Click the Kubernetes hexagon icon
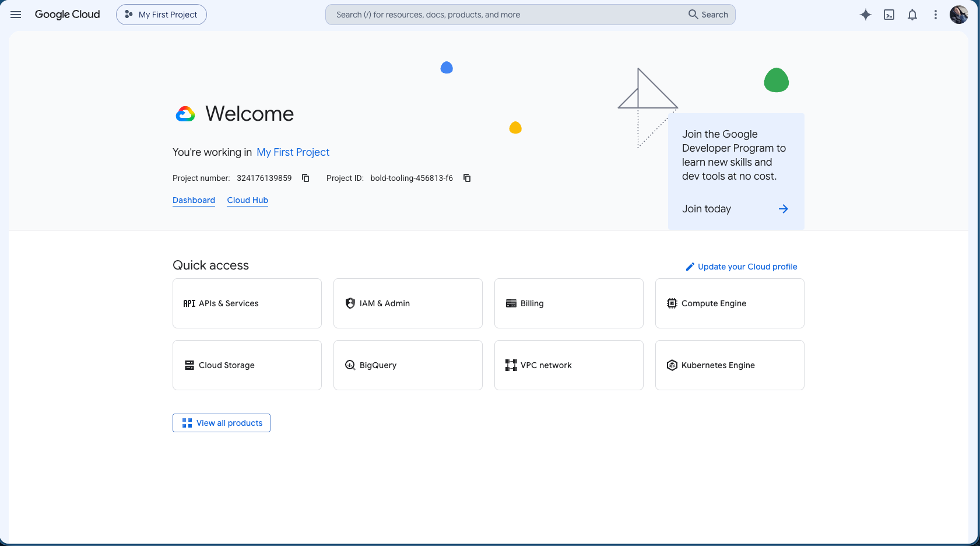980x546 pixels. [672, 365]
